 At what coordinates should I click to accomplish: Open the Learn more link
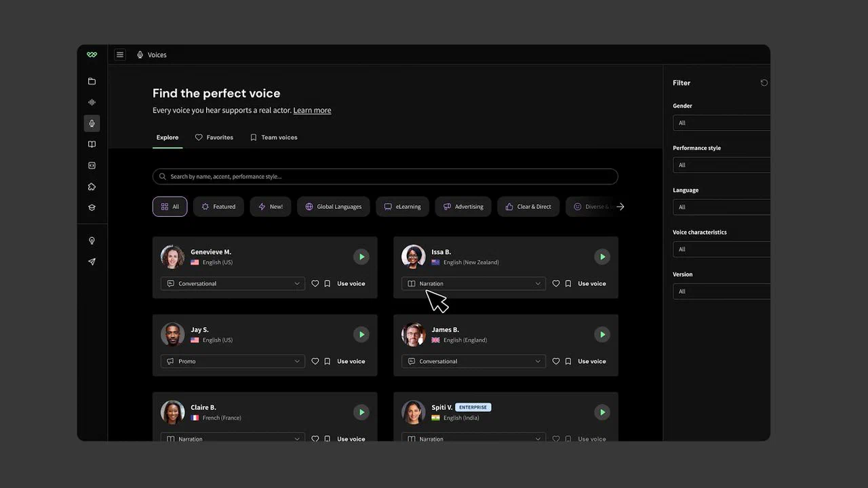pos(312,110)
